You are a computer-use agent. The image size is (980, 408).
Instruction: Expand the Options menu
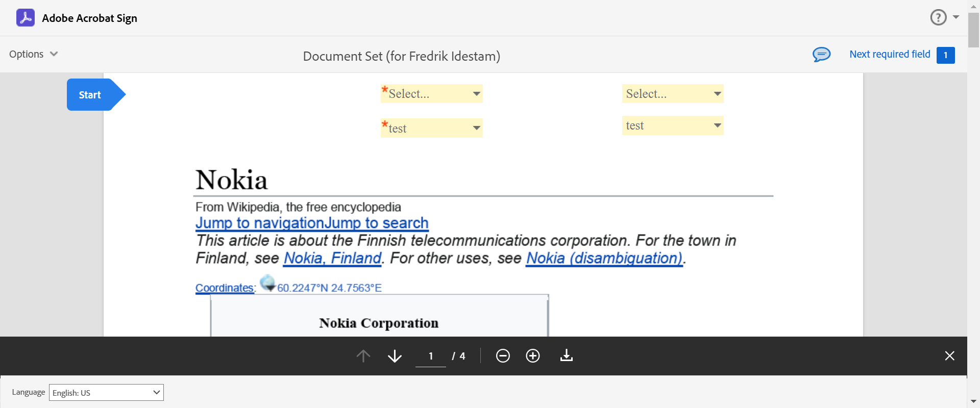click(34, 54)
